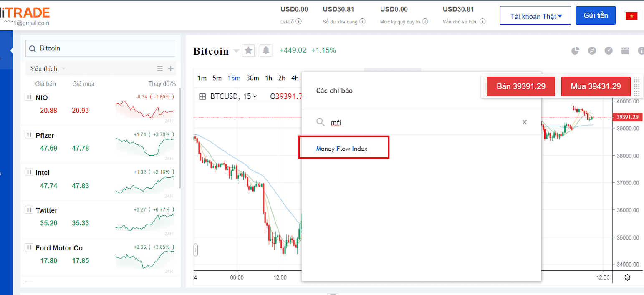This screenshot has height=295, width=644.
Task: Clear the mfi indicator search text
Action: tap(525, 122)
